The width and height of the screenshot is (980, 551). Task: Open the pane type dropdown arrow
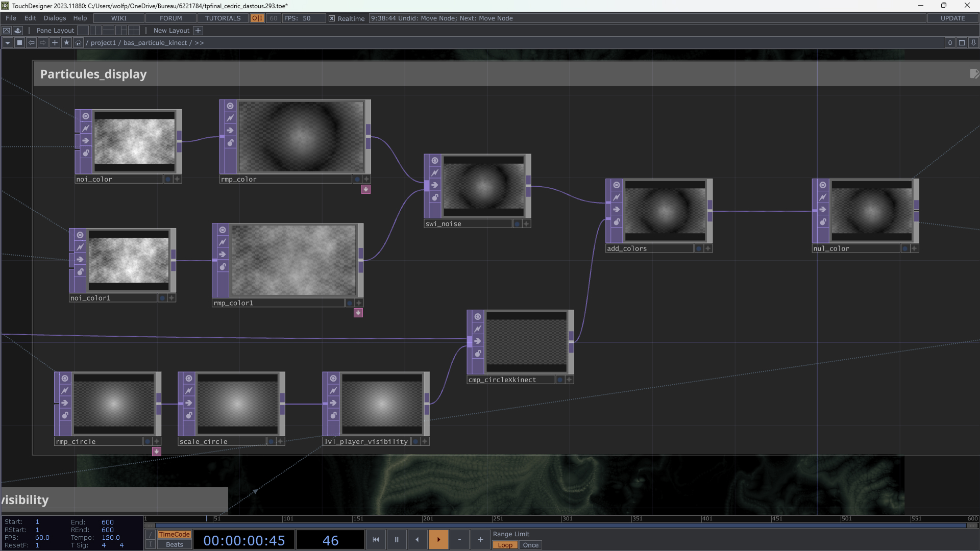point(8,43)
